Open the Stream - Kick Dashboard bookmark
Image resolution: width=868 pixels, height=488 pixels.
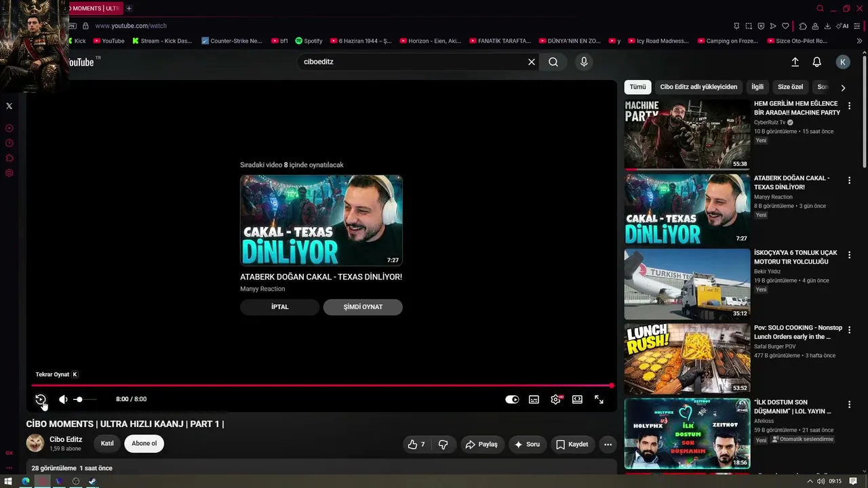[x=162, y=41]
